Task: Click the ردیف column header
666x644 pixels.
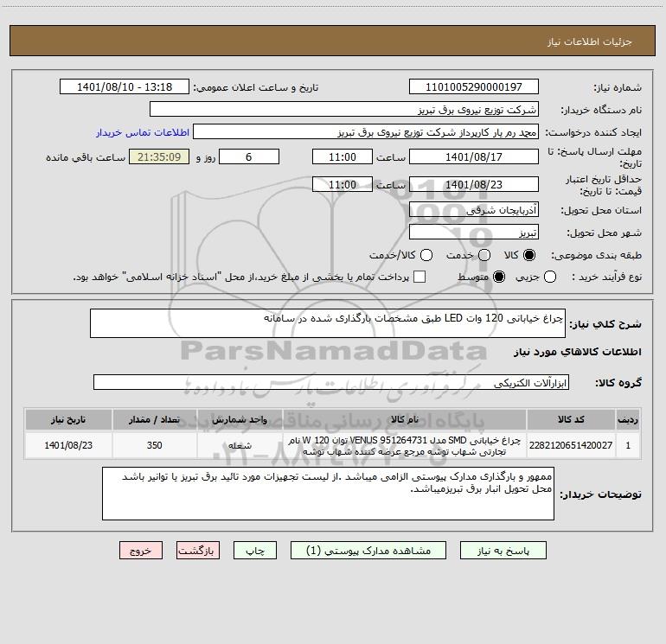Action: coord(628,419)
